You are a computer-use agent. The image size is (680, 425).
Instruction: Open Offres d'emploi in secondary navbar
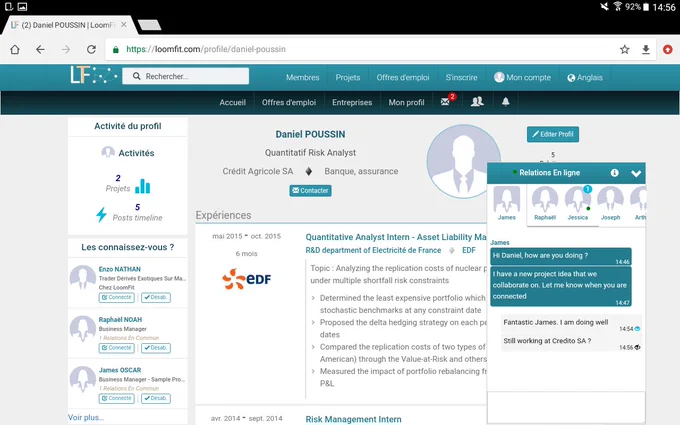point(289,102)
